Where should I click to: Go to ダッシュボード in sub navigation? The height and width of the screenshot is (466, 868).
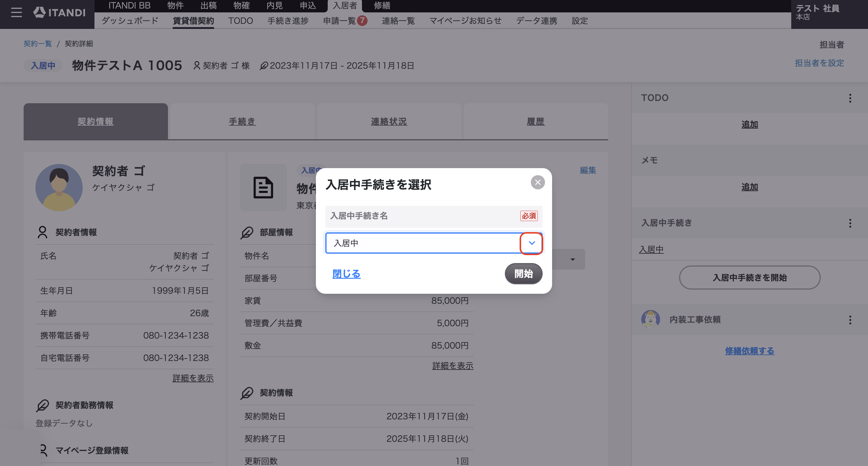click(x=130, y=21)
